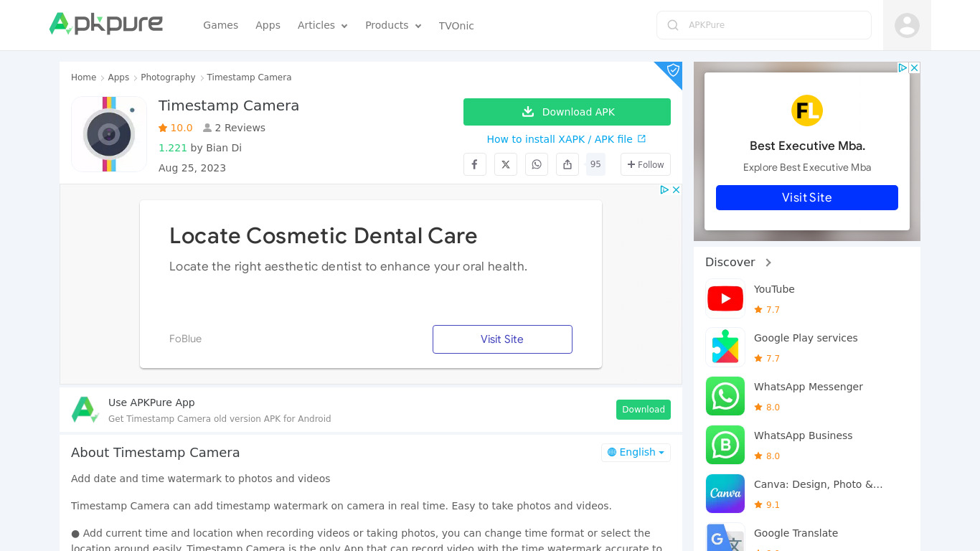
Task: Click the Aug 25, 2023 date
Action: (192, 168)
